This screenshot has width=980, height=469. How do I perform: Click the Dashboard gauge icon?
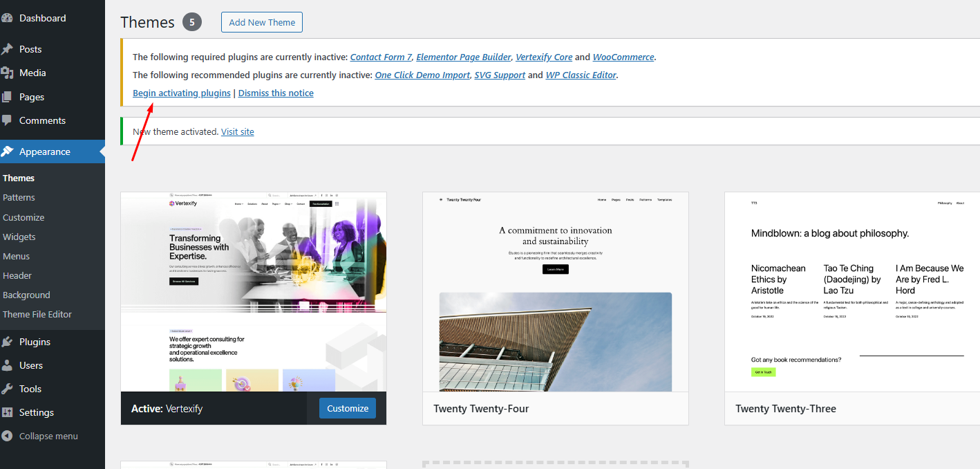[x=7, y=18]
